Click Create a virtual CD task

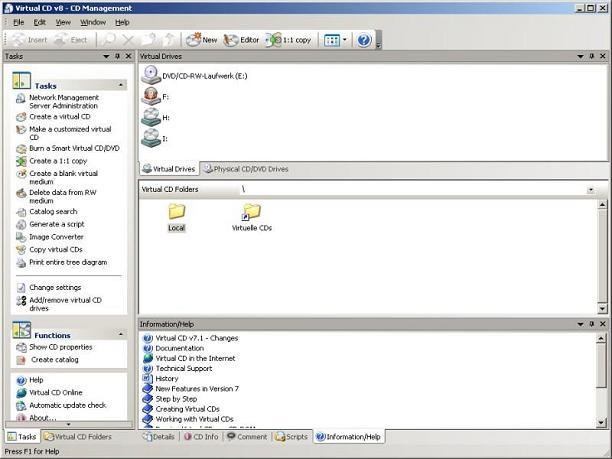point(60,117)
